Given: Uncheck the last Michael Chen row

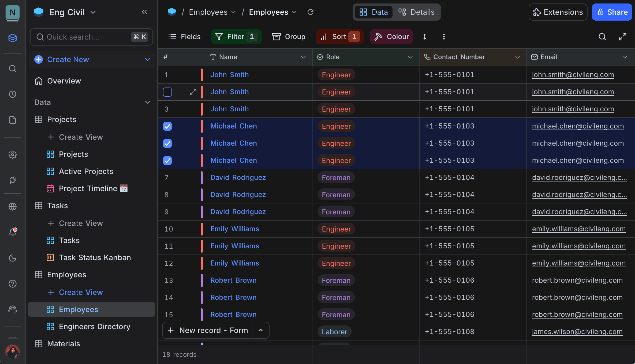Looking at the screenshot, I should pos(167,160).
